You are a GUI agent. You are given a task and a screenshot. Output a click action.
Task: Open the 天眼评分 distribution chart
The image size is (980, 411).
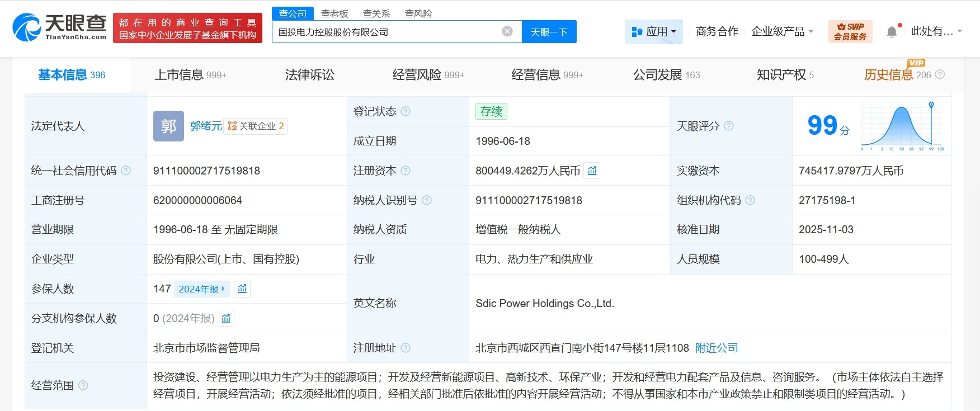902,126
